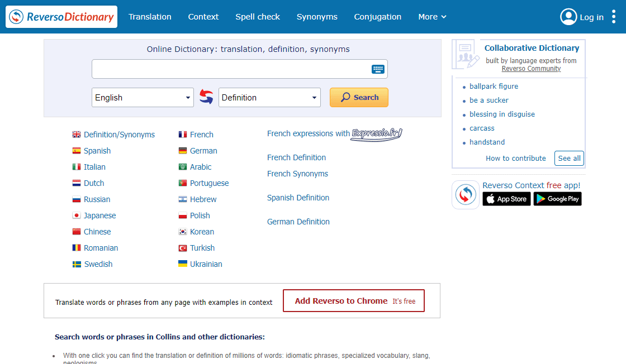
Task: Click the Arabic flag icon
Action: (183, 167)
